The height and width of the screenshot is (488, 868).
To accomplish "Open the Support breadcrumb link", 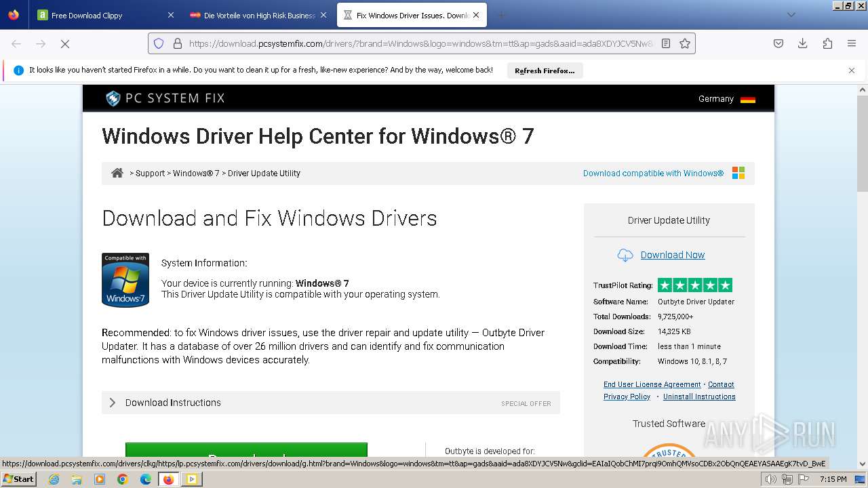I will click(x=150, y=174).
